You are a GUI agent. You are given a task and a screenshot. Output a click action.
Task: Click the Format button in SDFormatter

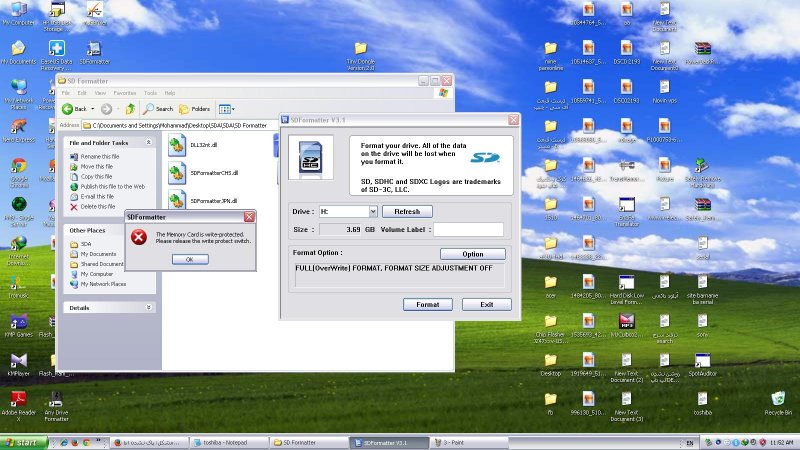coord(428,305)
